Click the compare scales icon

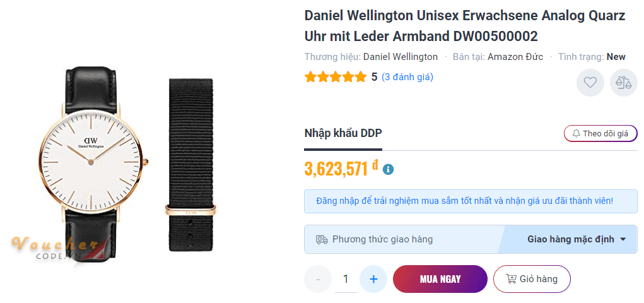tap(623, 83)
